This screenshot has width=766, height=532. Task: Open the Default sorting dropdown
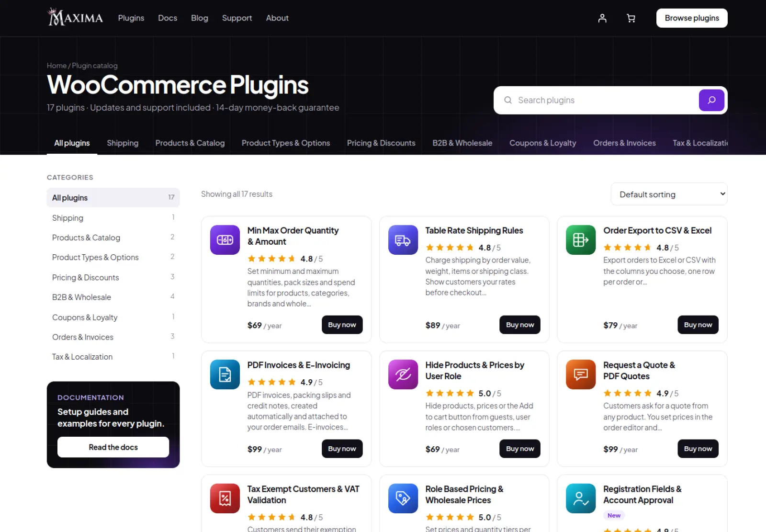click(x=669, y=194)
